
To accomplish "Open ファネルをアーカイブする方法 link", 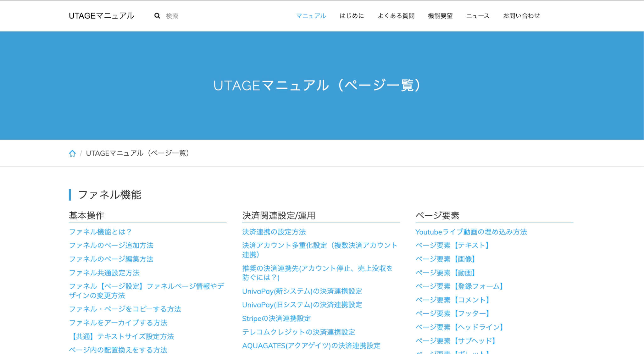I will 118,323.
